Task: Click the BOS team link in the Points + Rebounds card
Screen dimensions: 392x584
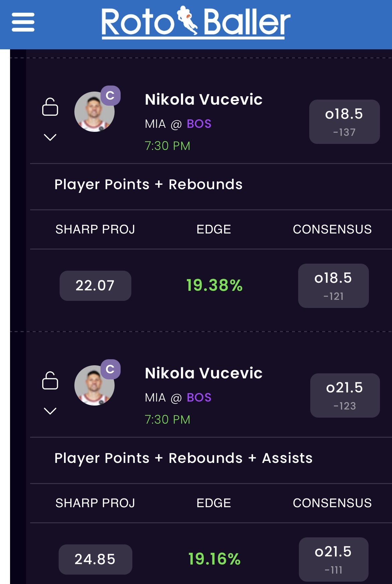Action: point(199,124)
